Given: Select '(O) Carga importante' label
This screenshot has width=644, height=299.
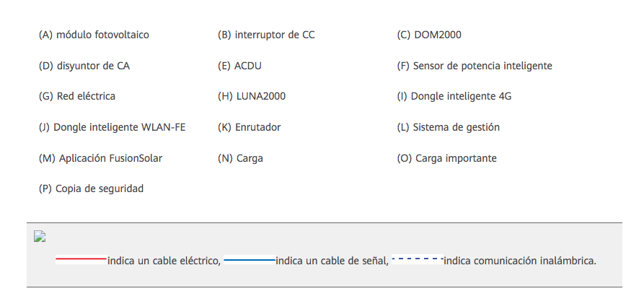Looking at the screenshot, I should pyautogui.click(x=446, y=158).
